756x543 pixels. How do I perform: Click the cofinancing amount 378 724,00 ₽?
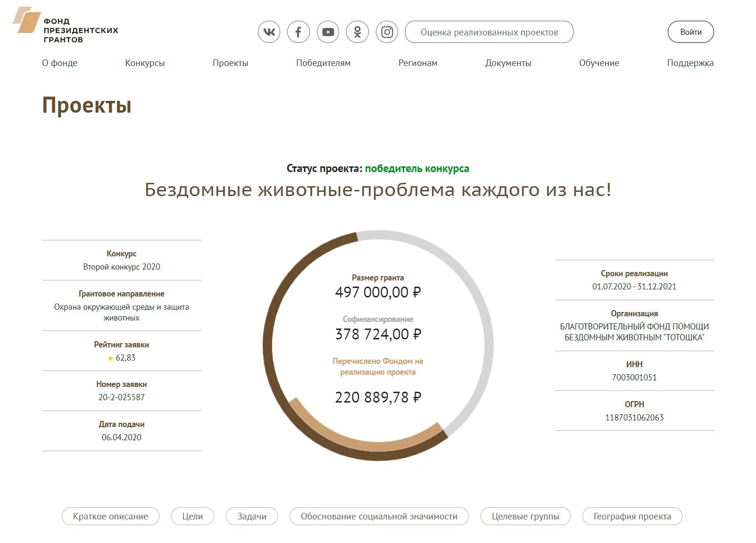[x=378, y=334]
